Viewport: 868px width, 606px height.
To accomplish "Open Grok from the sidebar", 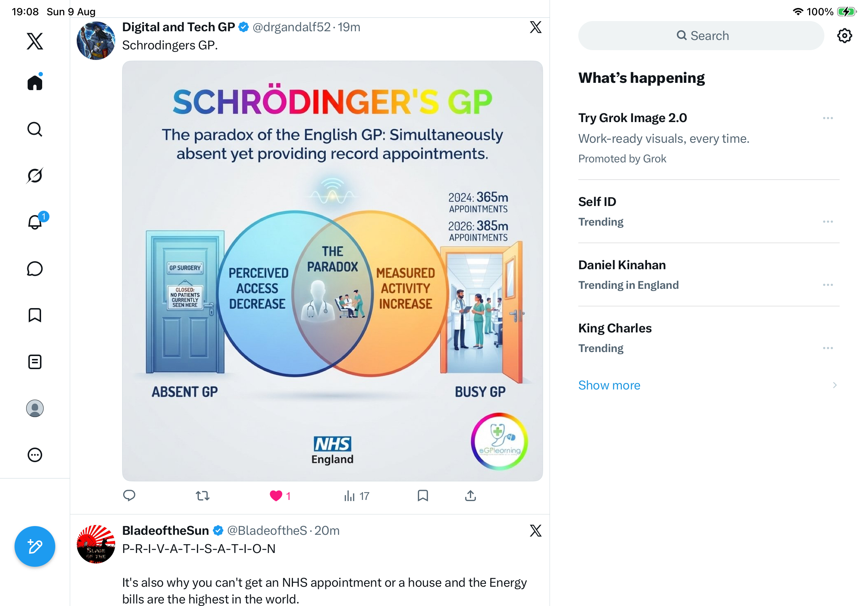I will 35,175.
